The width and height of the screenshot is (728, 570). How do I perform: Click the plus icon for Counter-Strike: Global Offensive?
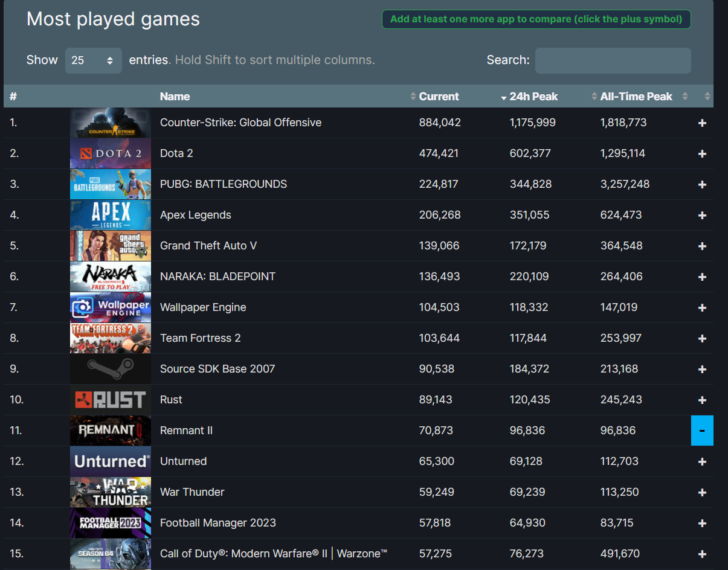(x=702, y=123)
